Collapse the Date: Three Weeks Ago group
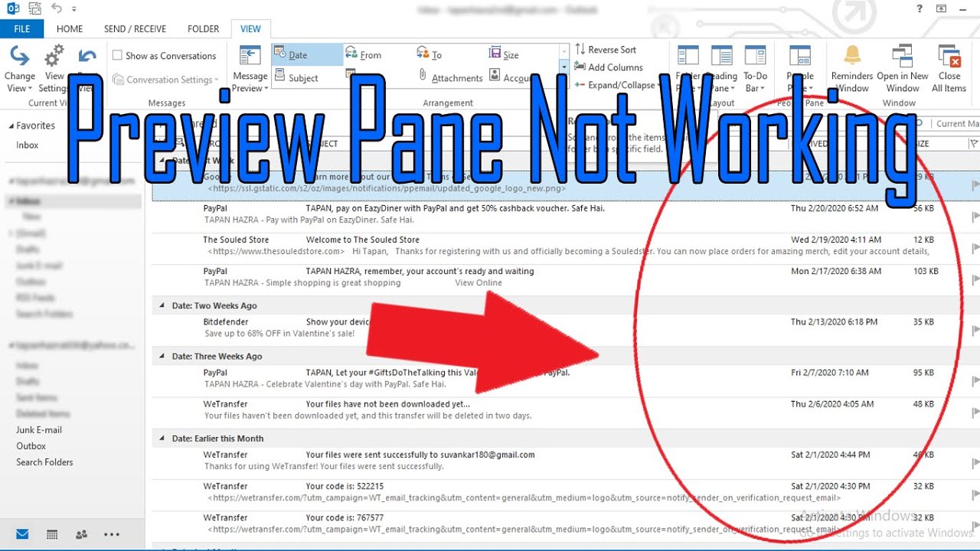 (162, 356)
